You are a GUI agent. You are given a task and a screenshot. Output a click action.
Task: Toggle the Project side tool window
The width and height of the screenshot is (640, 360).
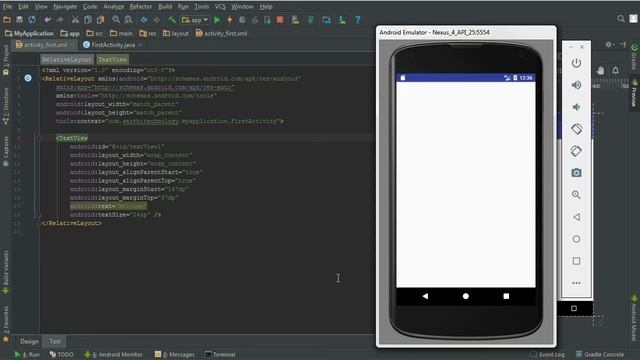[6, 60]
